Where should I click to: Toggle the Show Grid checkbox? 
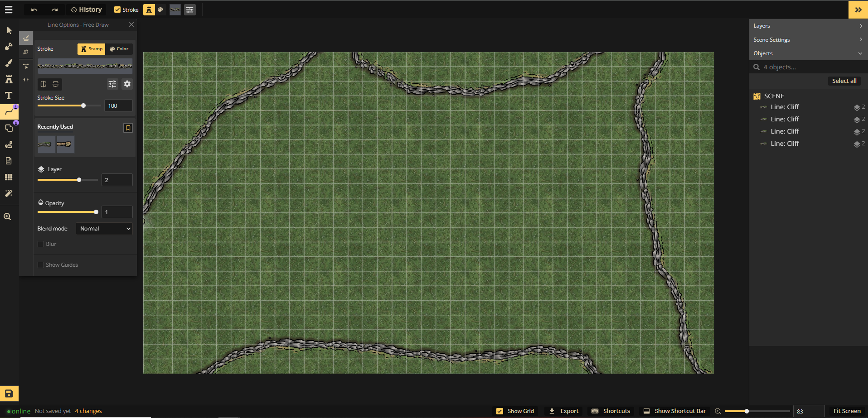[499, 411]
